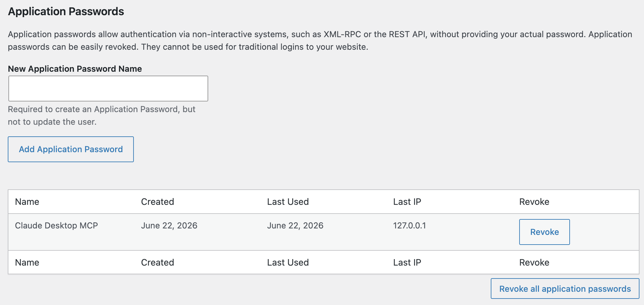
Task: Click Revoke all application passwords
Action: pos(565,289)
